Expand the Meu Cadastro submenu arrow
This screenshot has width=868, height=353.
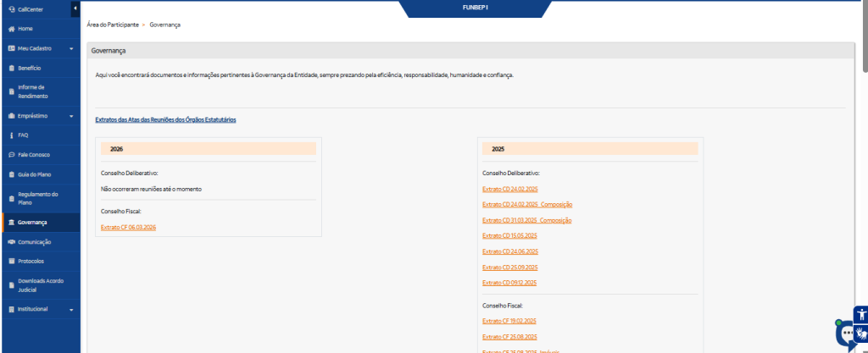tap(71, 49)
